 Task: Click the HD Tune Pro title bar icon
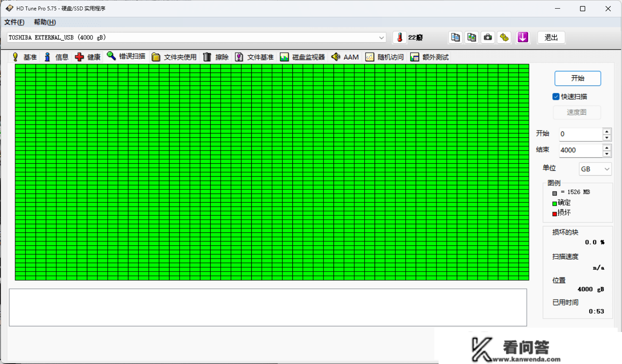point(10,8)
